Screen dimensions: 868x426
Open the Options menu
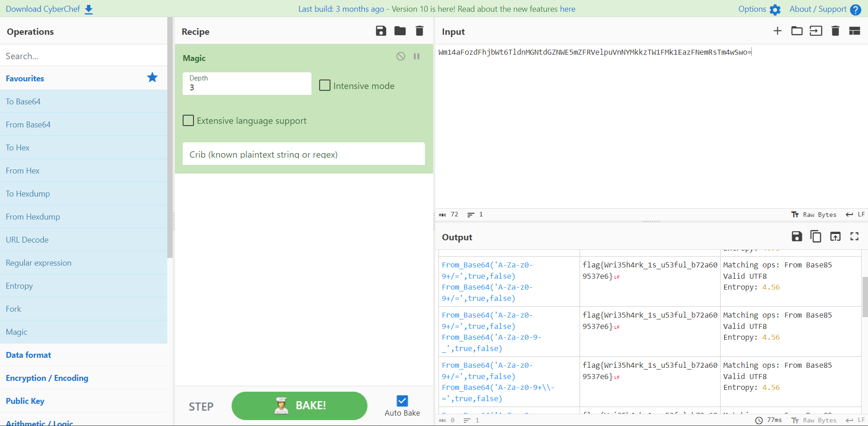759,9
